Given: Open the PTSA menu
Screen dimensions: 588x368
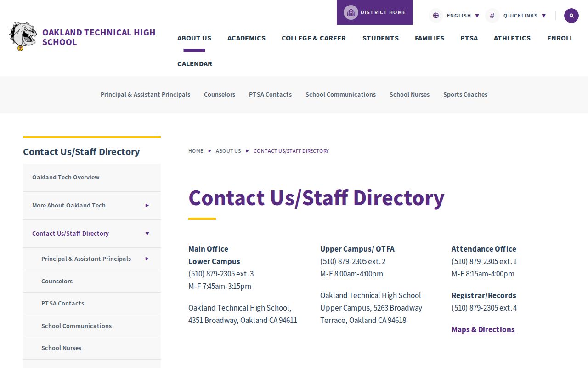Looking at the screenshot, I should coord(469,38).
